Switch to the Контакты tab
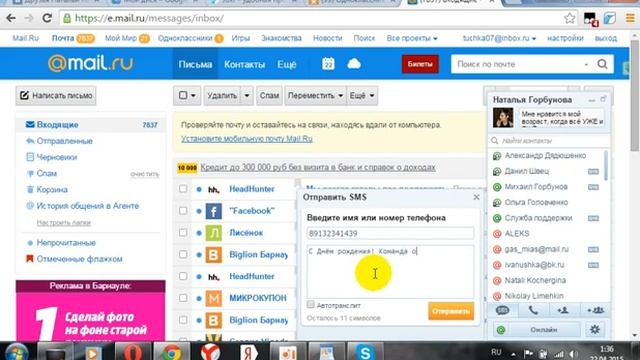The height and width of the screenshot is (360, 640). pos(244,64)
